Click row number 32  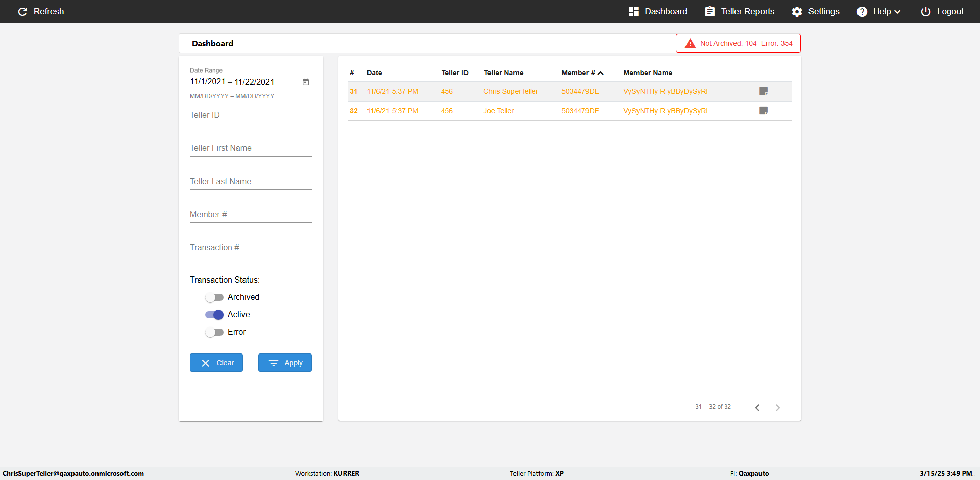pyautogui.click(x=353, y=111)
